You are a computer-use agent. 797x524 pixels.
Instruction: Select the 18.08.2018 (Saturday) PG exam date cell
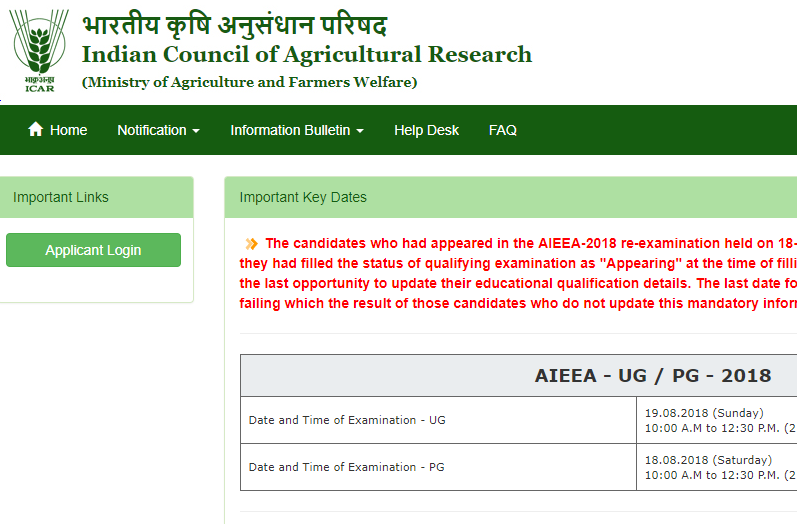717,467
